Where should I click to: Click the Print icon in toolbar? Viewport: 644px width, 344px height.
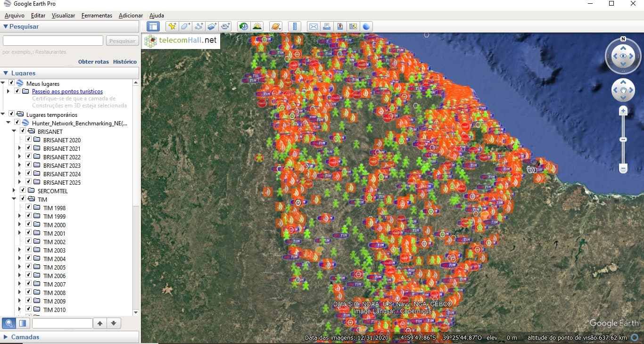(x=326, y=26)
